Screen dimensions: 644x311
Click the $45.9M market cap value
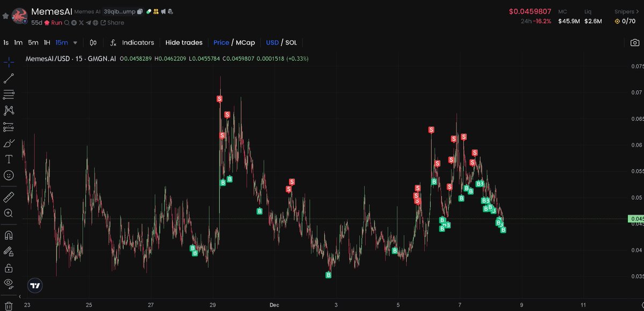click(x=568, y=21)
